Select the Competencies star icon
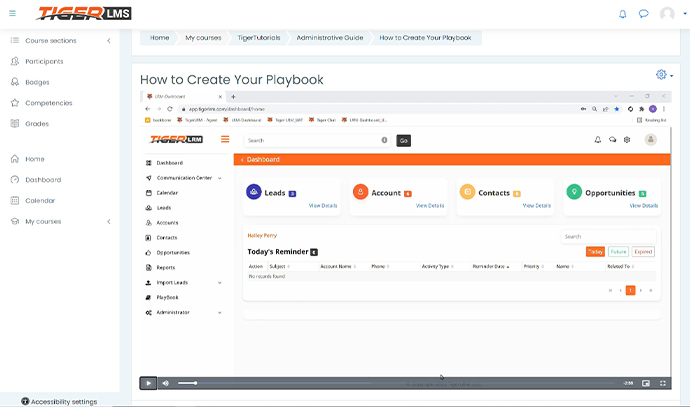Viewport: 690px width, 407px height. point(15,103)
